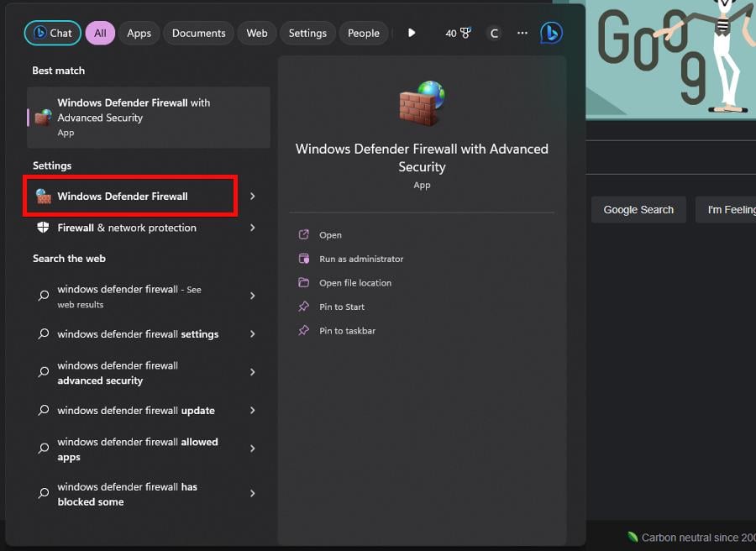Open the three-dot more options menu
Image resolution: width=756 pixels, height=551 pixels.
[522, 33]
